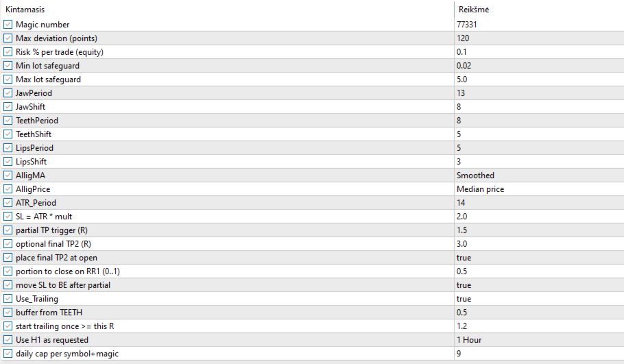624x364 pixels.
Task: Uncheck the Magic number checkbox
Action: pyautogui.click(x=8, y=25)
